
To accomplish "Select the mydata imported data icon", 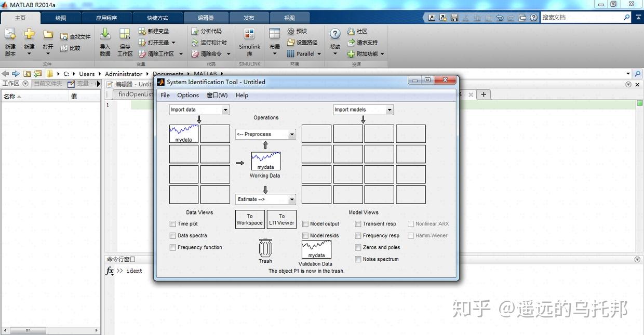I will coord(183,133).
